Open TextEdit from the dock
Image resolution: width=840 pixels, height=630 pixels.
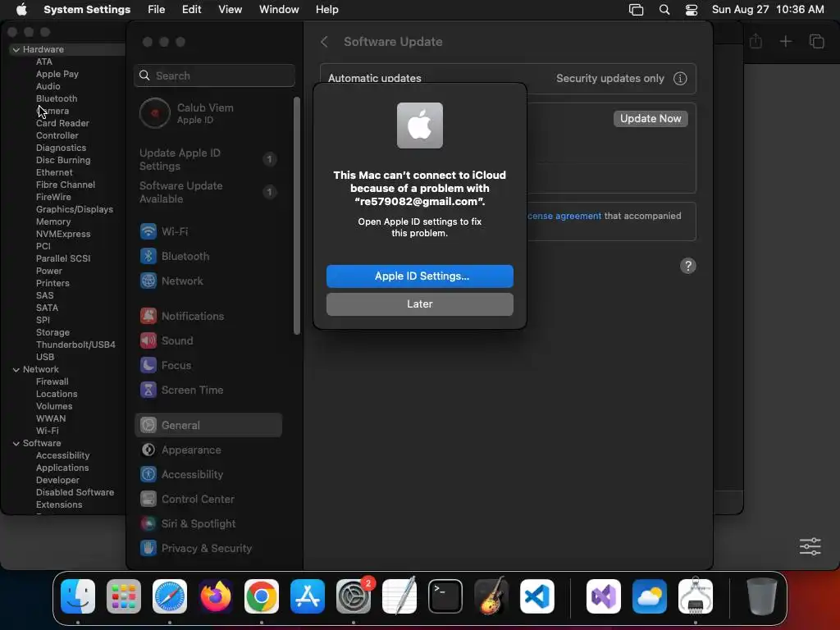click(x=399, y=596)
